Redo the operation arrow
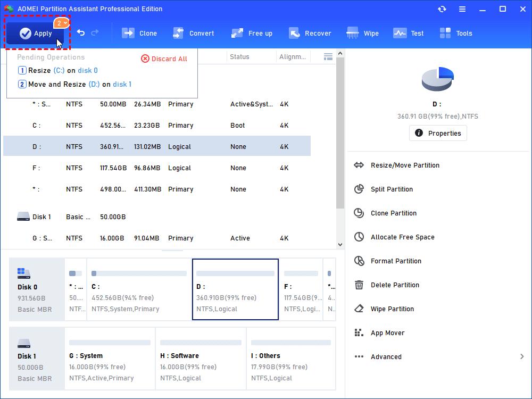The image size is (532, 399). [x=95, y=32]
